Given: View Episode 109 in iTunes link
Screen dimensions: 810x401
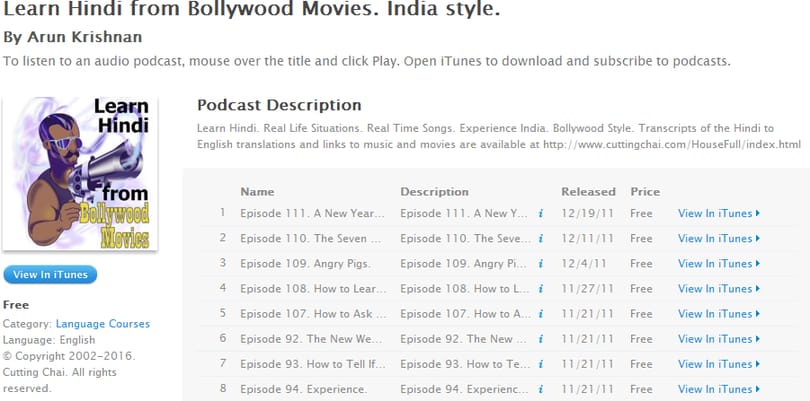Looking at the screenshot, I should tap(719, 264).
